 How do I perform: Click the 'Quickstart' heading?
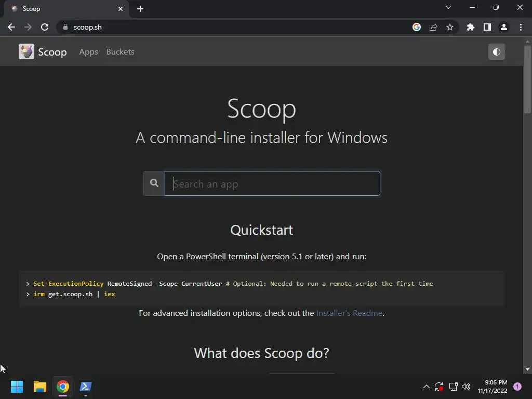(262, 230)
